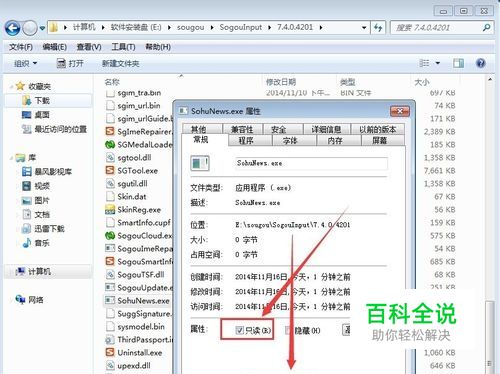Viewport: 500px width, 374px height.
Task: Toggle the 只读(R) checkbox
Action: click(x=240, y=330)
